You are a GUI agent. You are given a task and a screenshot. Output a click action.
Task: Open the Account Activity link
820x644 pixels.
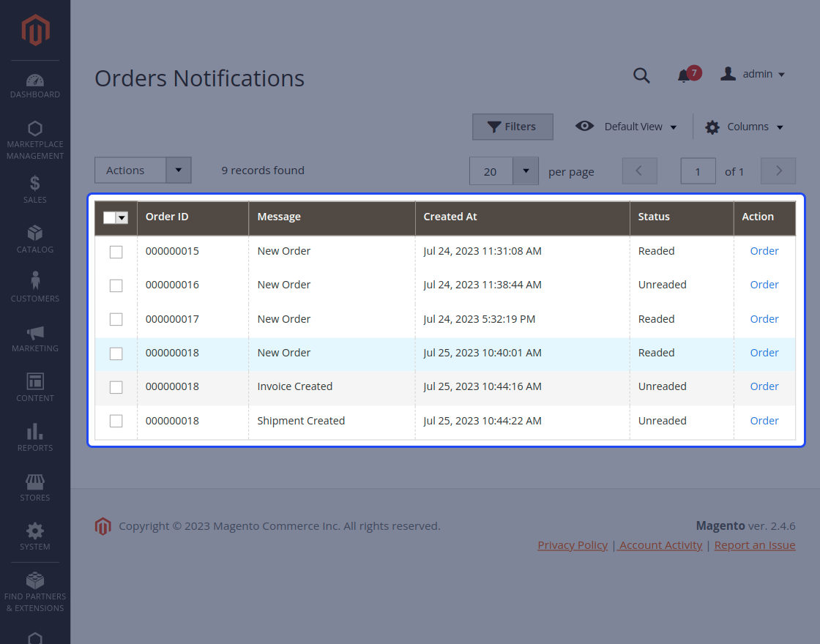(660, 544)
